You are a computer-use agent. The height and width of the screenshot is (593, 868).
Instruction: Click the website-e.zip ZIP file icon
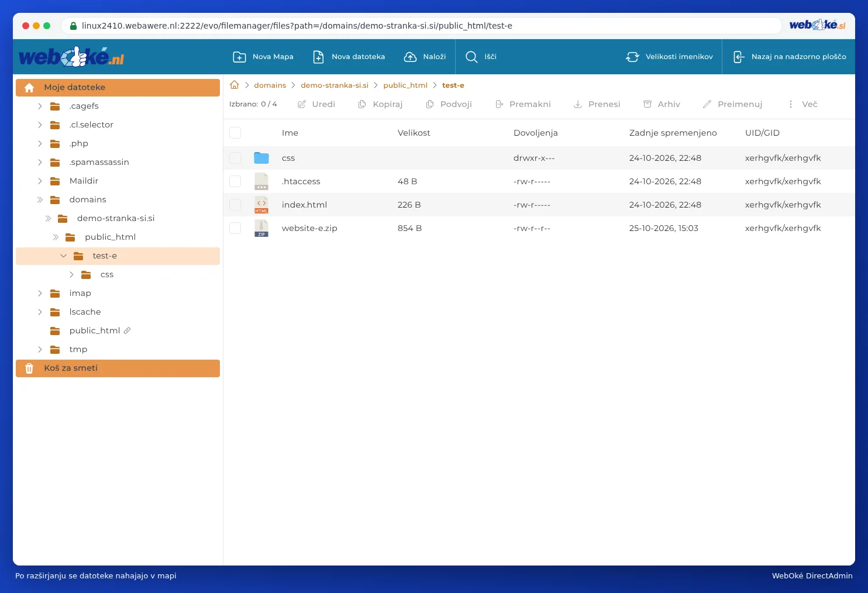pos(261,228)
